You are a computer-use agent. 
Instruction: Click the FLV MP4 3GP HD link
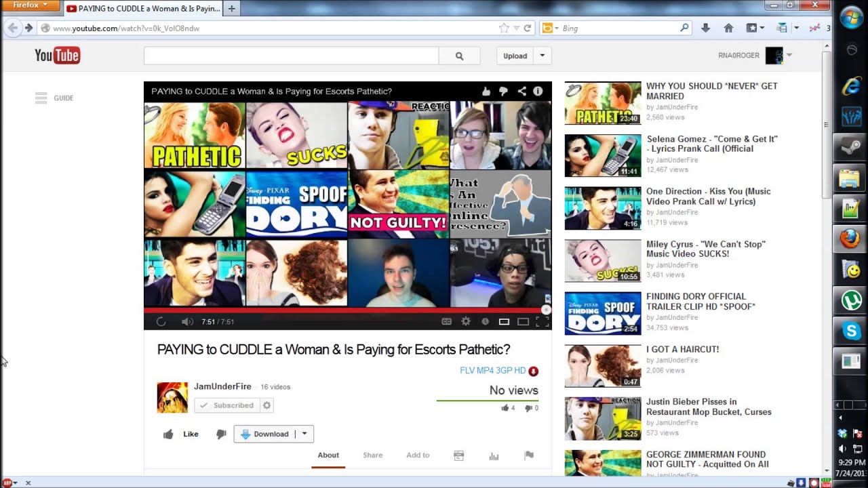tap(493, 371)
